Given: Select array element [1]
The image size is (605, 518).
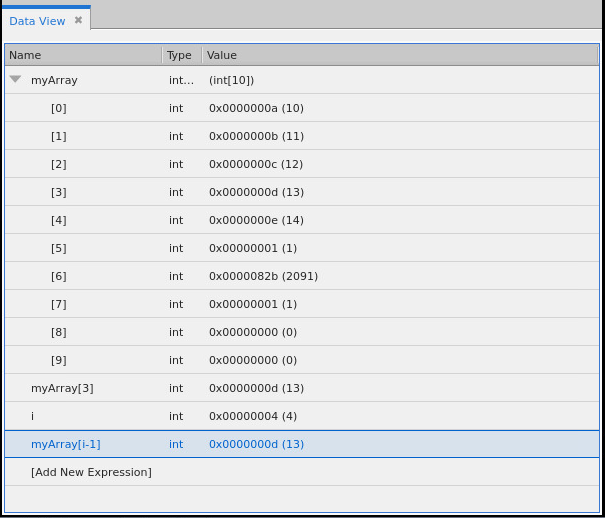Looking at the screenshot, I should coord(59,136).
